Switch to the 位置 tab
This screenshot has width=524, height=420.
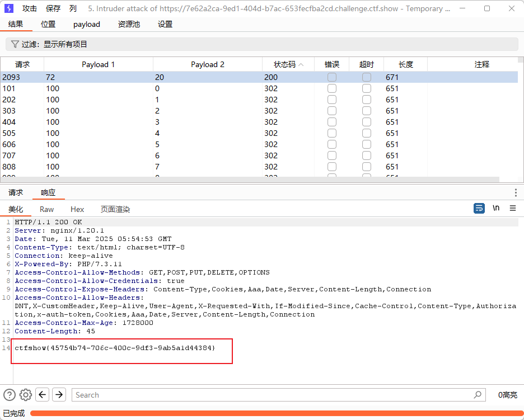[48, 24]
